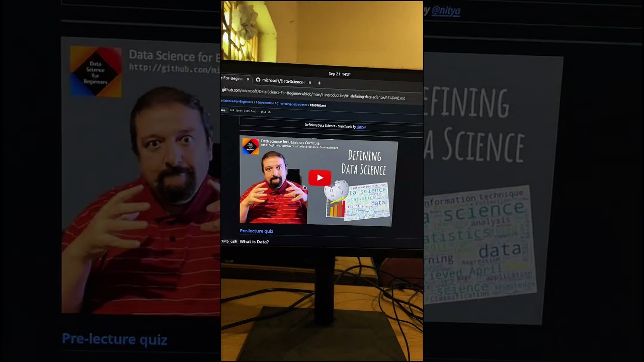Close the first For-Beginners tab

(248, 79)
